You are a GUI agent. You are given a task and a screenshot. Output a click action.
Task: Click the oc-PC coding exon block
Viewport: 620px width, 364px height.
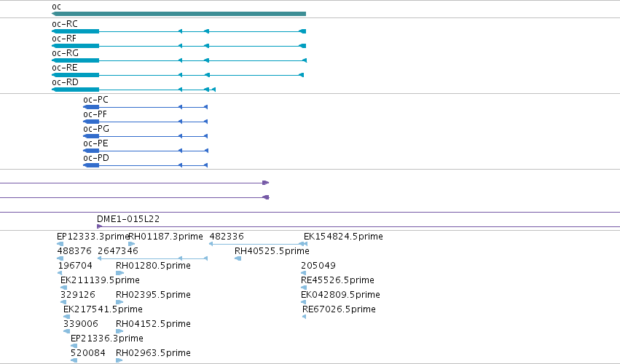(91, 107)
